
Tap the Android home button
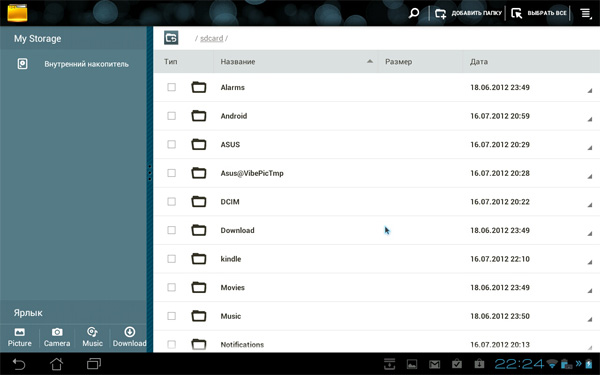57,364
